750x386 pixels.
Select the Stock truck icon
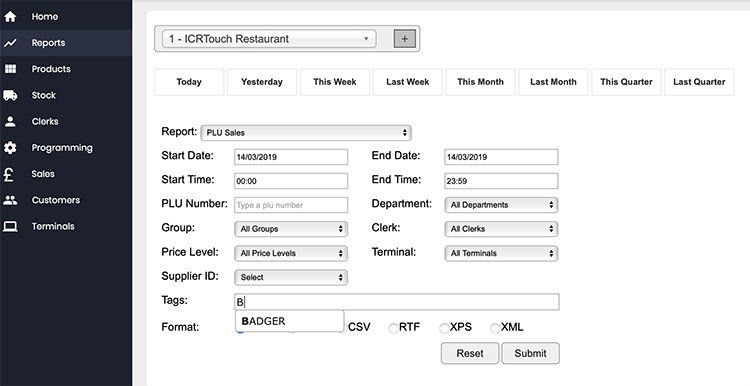pos(10,95)
